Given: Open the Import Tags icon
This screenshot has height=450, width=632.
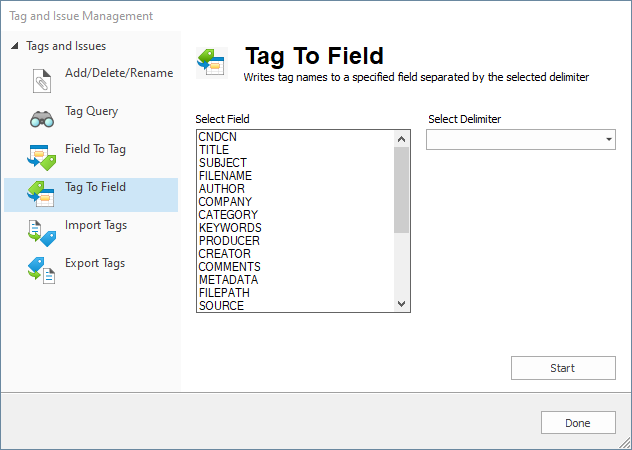Looking at the screenshot, I should [x=42, y=233].
